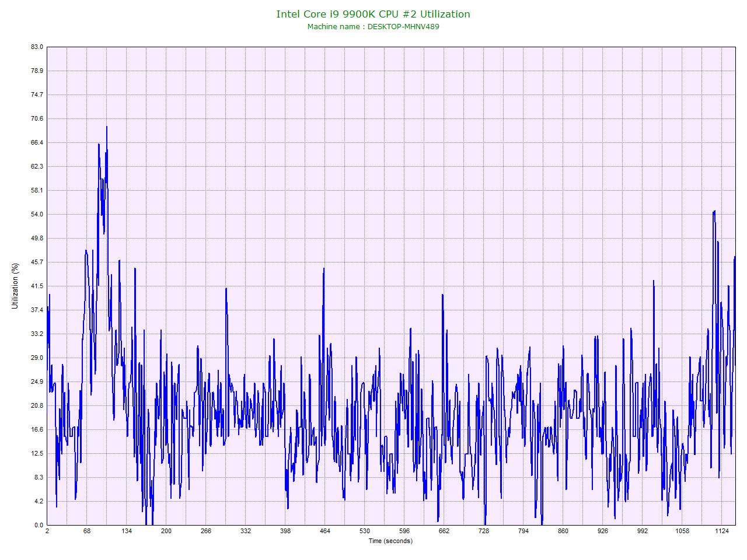This screenshot has width=747, height=560.
Task: Pick the '266' time-axis label
Action: [206, 531]
